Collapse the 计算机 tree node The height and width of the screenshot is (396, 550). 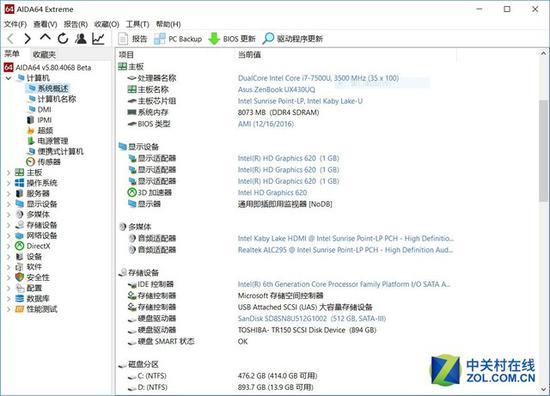point(8,78)
